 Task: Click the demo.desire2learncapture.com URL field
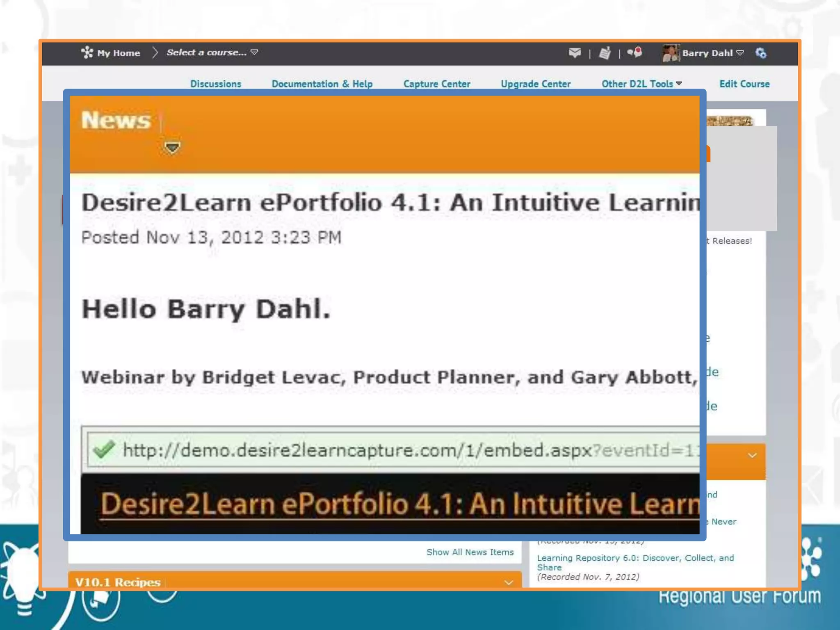394,450
